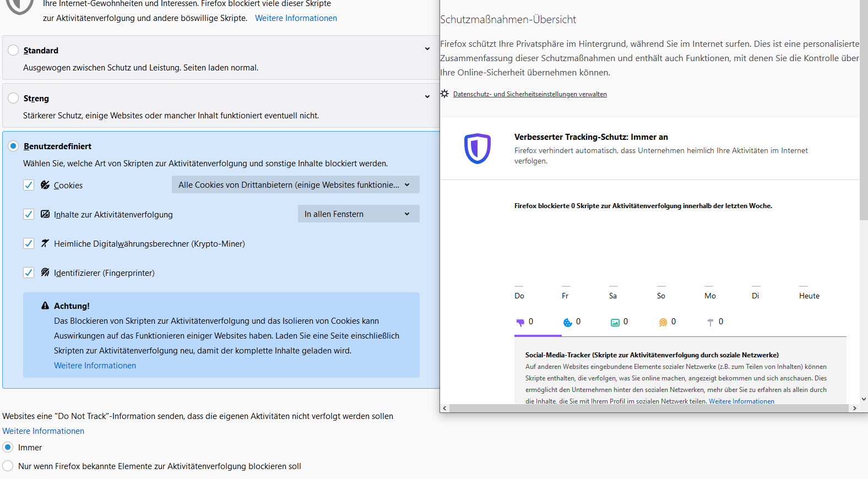This screenshot has height=479, width=868.
Task: Click the 'Sa' day label in chart
Action: (613, 296)
